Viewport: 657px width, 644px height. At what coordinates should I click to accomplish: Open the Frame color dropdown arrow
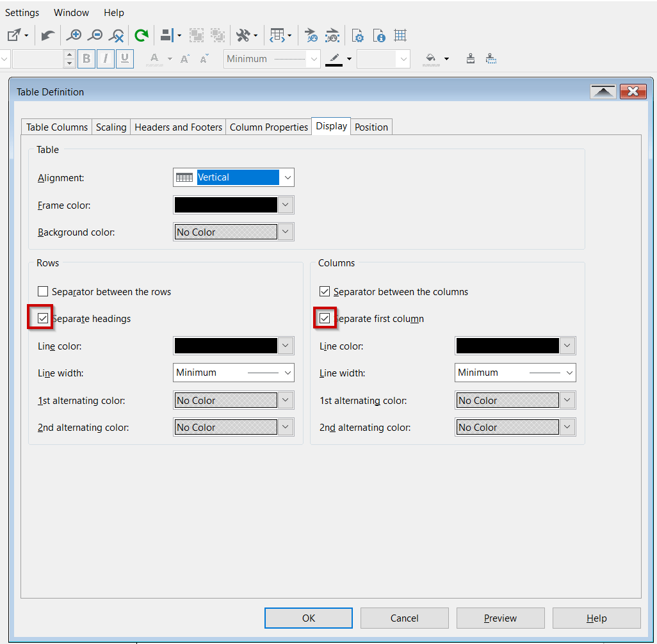[x=286, y=205]
